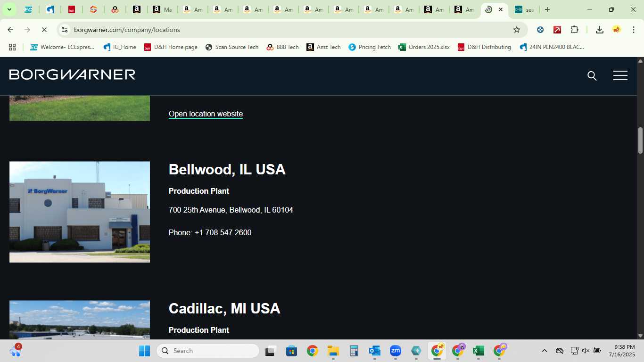Open the hamburger navigation menu
Viewport: 644px width, 362px height.
[x=620, y=75]
